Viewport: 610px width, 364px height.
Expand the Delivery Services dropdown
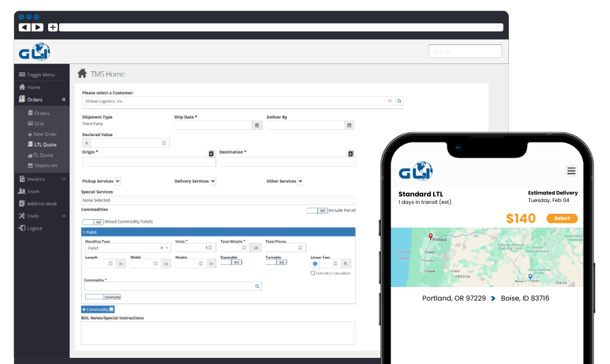pos(213,181)
